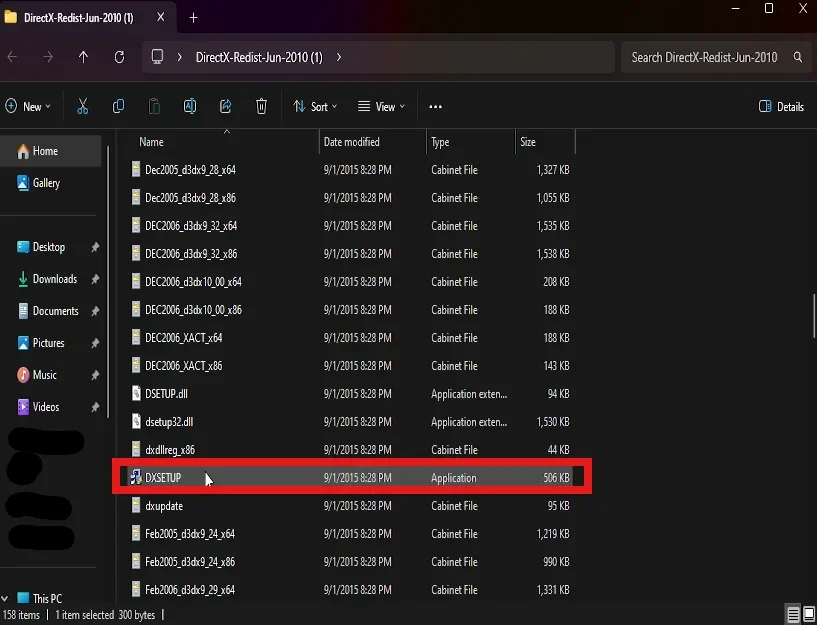Open Downloads in the sidebar
The width and height of the screenshot is (817, 625).
click(54, 279)
